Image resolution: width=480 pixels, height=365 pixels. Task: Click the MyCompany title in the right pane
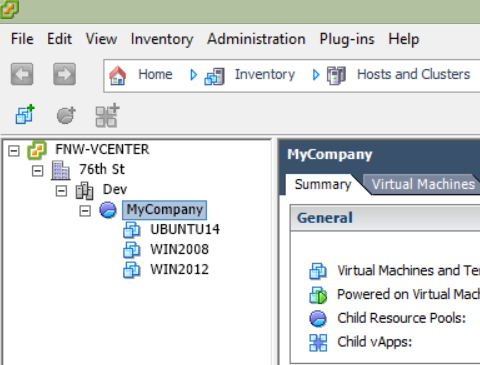pyautogui.click(x=330, y=155)
